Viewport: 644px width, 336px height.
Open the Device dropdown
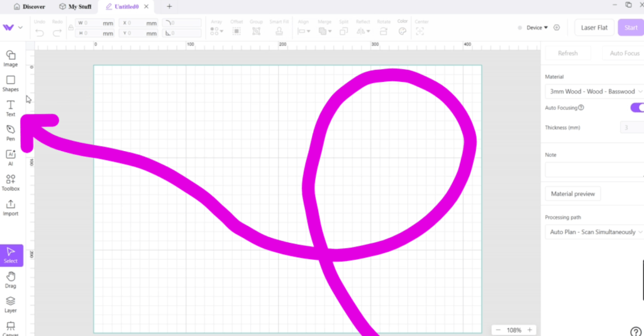[536, 28]
